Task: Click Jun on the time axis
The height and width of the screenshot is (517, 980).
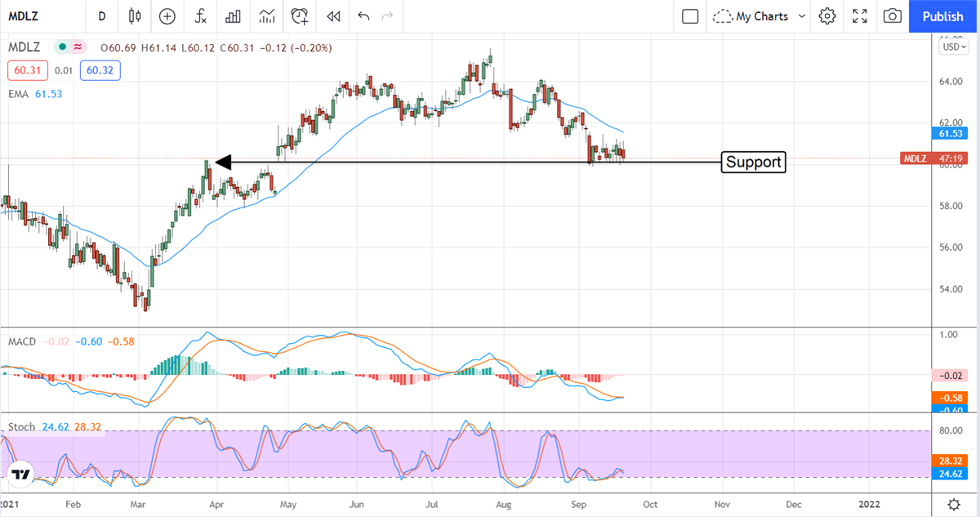Action: 357,503
